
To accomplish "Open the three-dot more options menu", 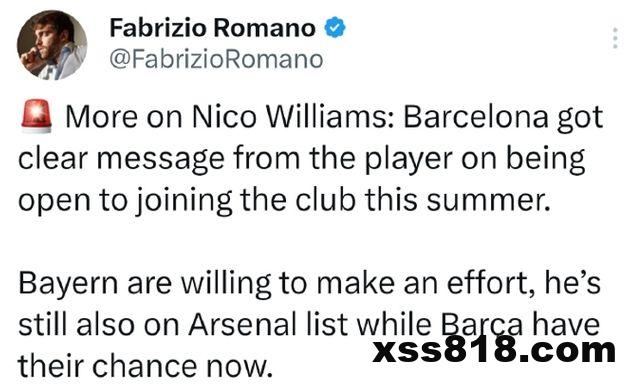I will click(615, 38).
